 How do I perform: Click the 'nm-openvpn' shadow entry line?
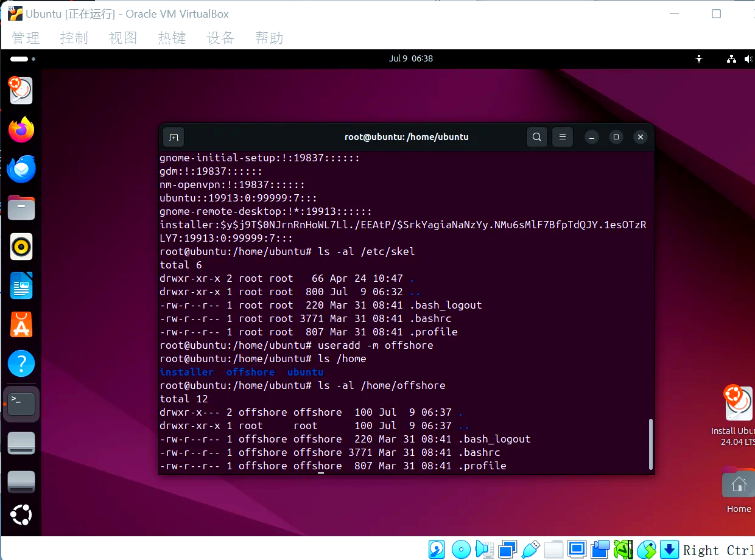232,184
